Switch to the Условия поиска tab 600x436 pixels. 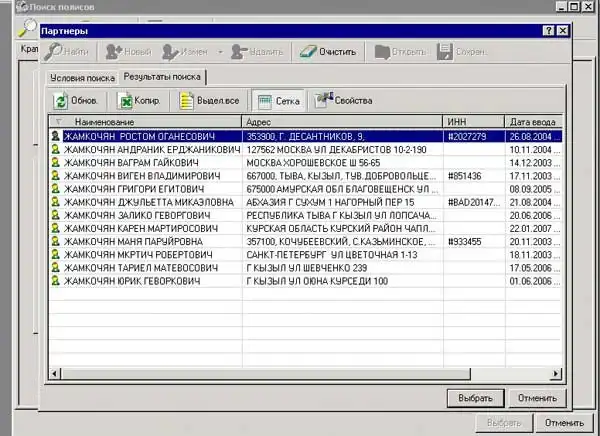pyautogui.click(x=82, y=76)
